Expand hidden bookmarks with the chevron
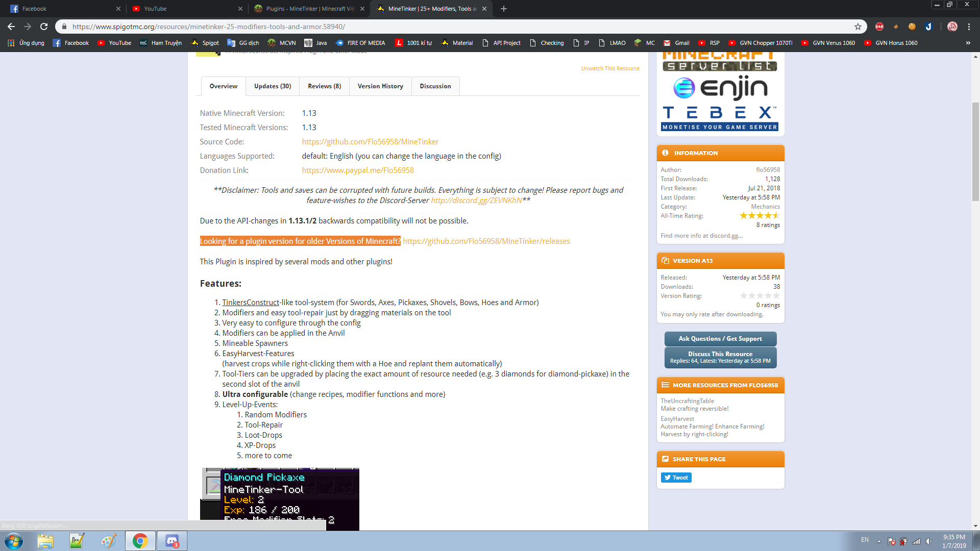 click(x=968, y=43)
